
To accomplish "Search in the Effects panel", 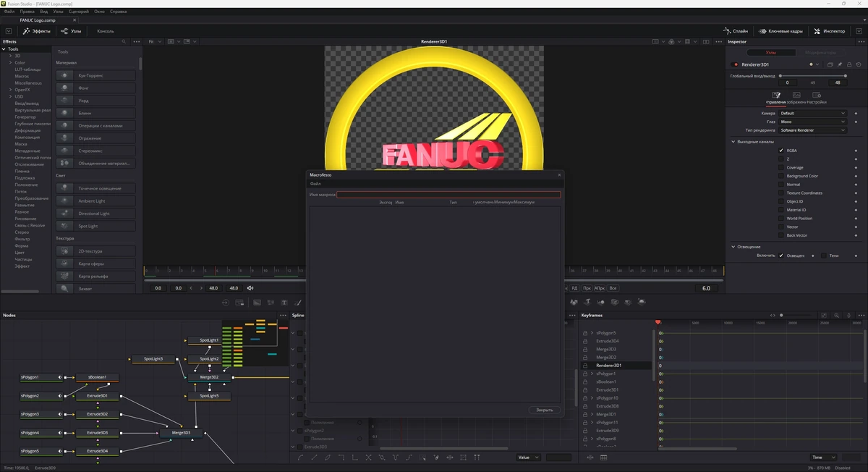I will pyautogui.click(x=124, y=42).
